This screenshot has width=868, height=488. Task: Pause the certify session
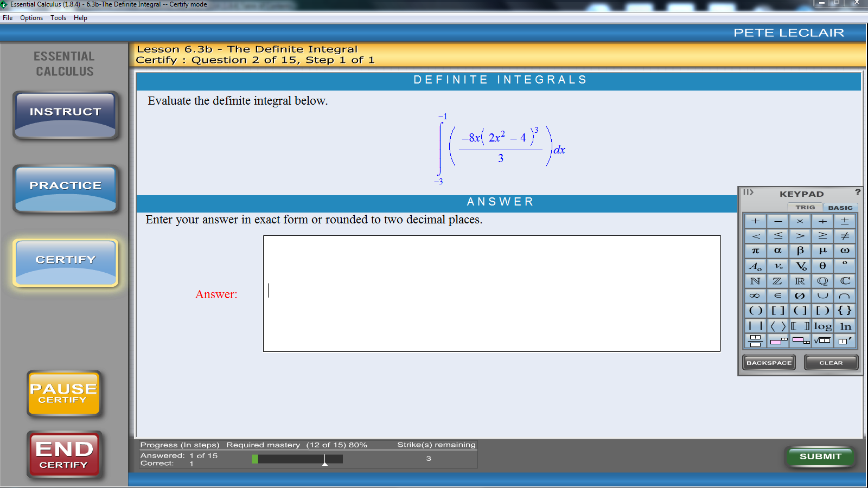click(64, 394)
